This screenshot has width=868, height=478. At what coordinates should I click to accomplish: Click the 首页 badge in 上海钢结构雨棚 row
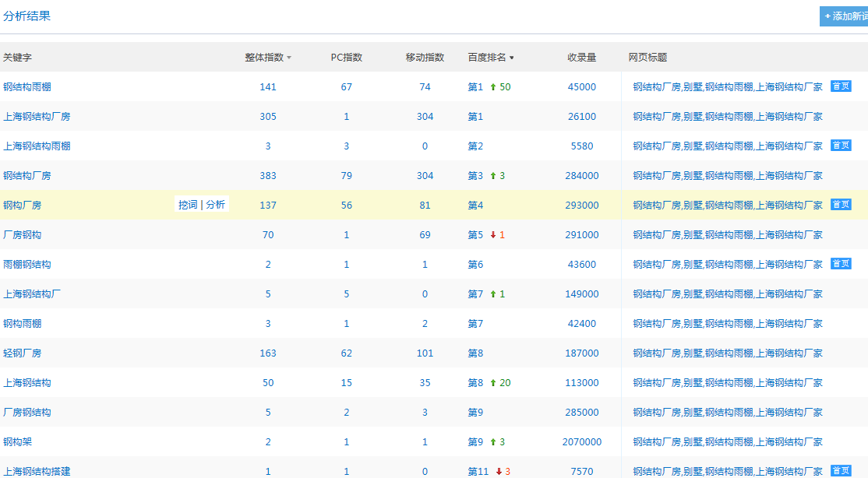[x=840, y=146]
